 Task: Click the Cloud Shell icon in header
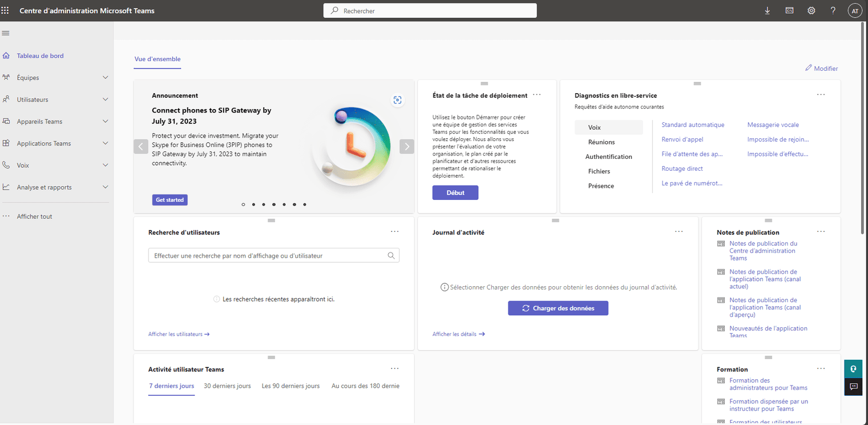point(789,11)
